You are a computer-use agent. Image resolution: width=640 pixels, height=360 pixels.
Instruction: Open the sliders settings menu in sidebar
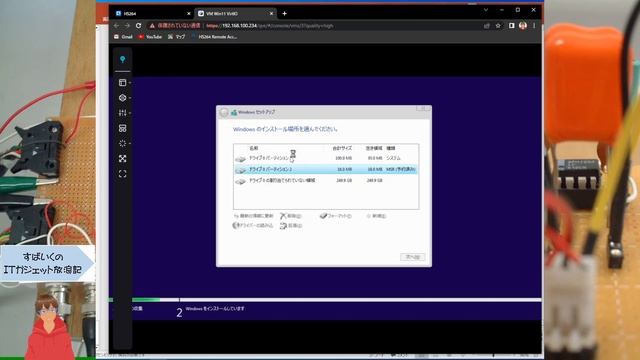(122, 113)
